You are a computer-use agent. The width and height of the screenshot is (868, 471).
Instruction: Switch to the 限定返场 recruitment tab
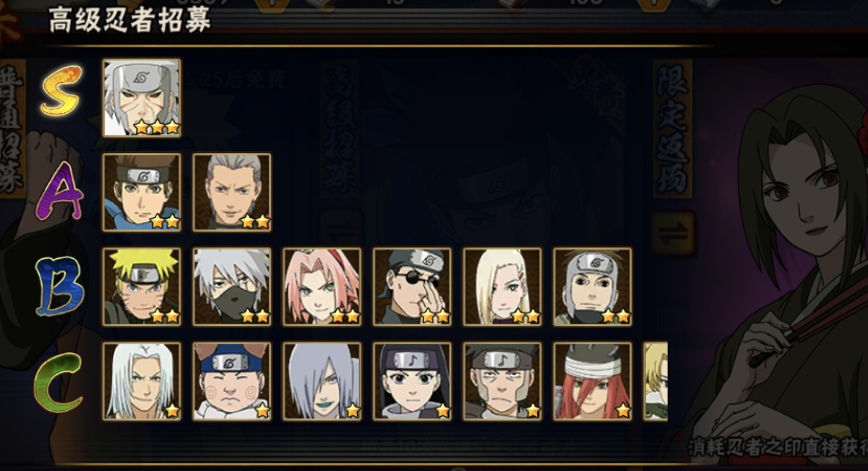pyautogui.click(x=672, y=129)
